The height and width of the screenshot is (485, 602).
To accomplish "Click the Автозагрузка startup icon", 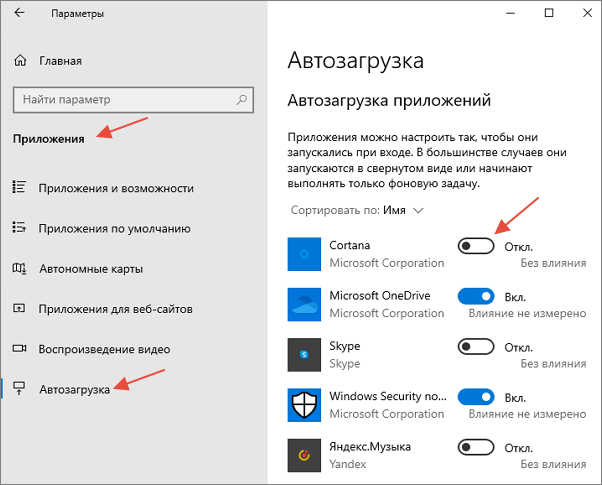I will coord(19,388).
